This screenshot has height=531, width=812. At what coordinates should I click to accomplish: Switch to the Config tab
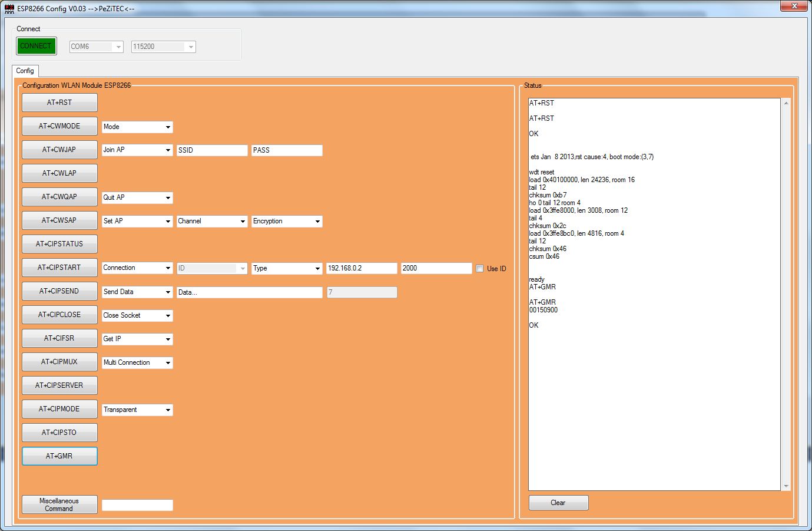[x=25, y=71]
